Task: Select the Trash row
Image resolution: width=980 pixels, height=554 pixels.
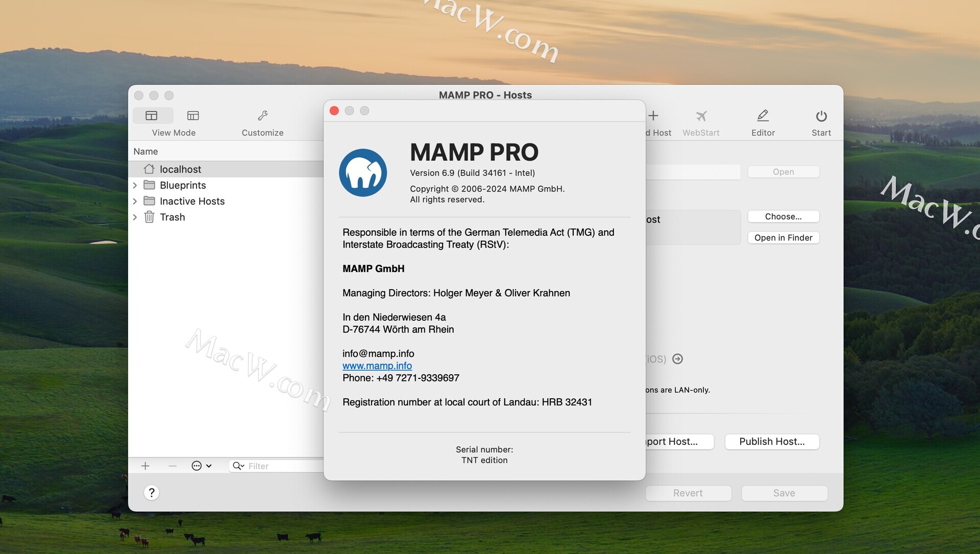Action: 226,217
